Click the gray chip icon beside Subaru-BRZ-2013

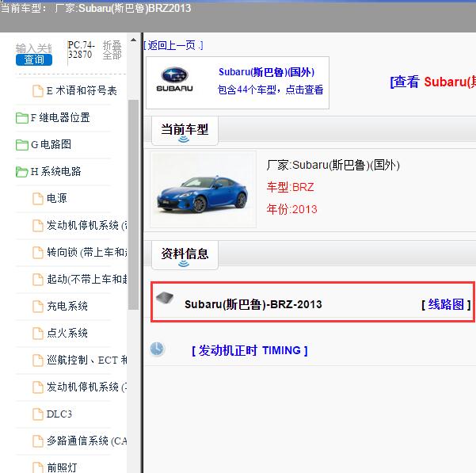[165, 298]
